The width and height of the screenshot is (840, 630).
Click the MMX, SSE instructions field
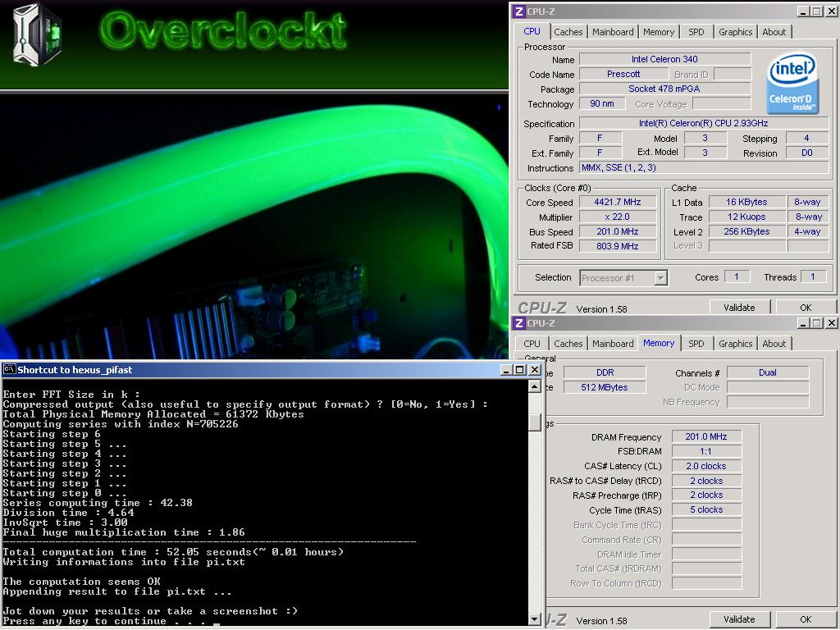[704, 167]
